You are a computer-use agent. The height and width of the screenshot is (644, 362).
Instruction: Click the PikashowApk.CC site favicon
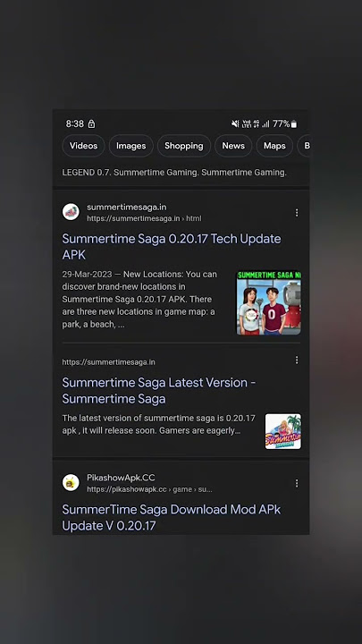point(71,483)
